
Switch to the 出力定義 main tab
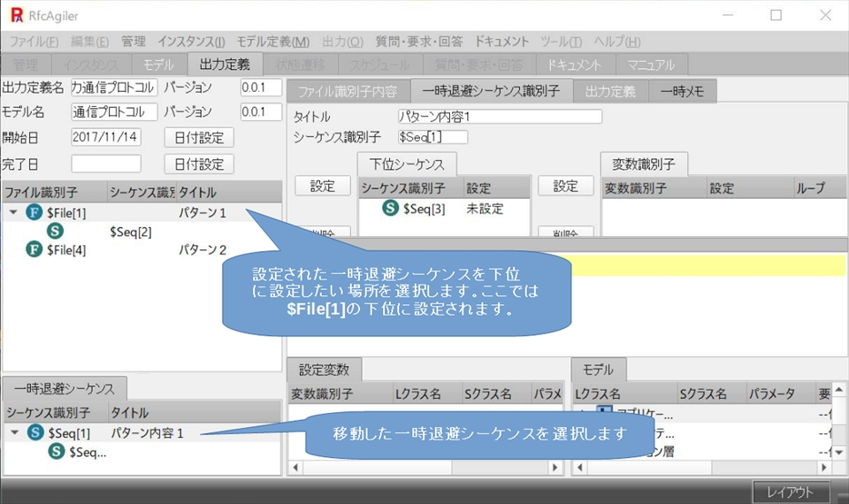(225, 65)
